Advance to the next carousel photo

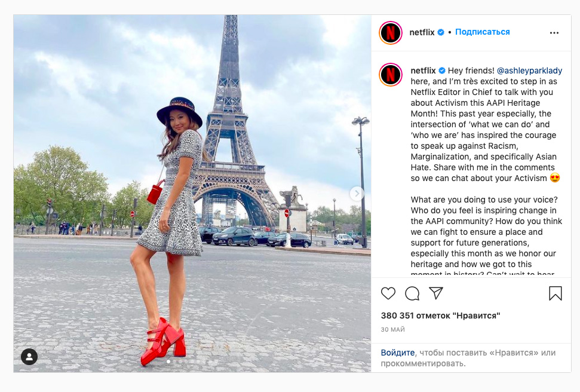point(357,193)
